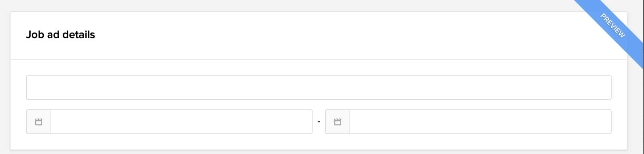This screenshot has height=154, width=644.
Task: Click the divider line below the card header
Action: [x=291, y=59]
